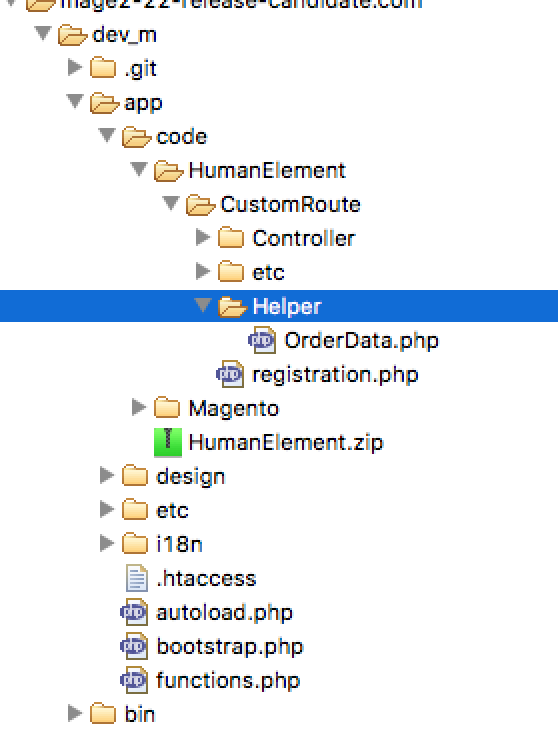This screenshot has width=558, height=734.
Task: Click the autoload.php PHP file icon
Action: click(134, 612)
